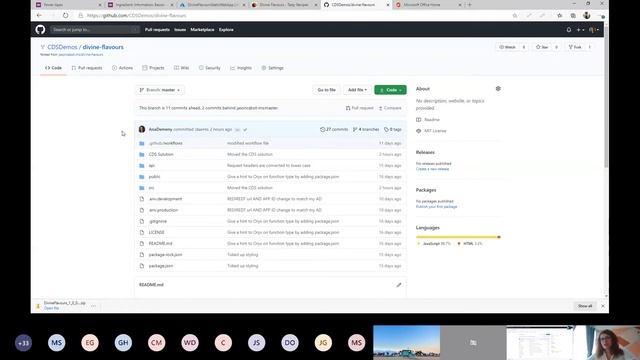Screen dimensions: 640x360
Task: Click the commit status check mark
Action: (x=245, y=129)
